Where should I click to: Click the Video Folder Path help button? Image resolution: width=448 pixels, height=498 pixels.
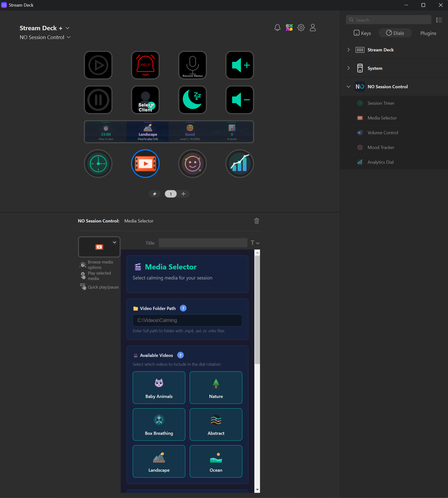tap(183, 308)
